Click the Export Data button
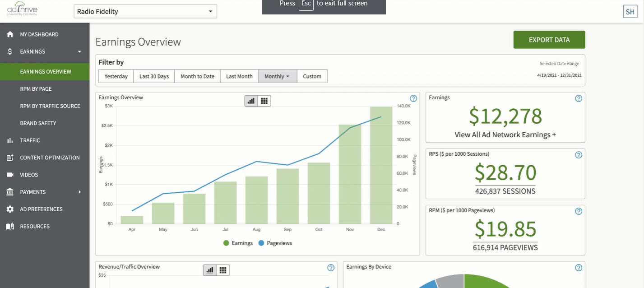Viewport: 644px width, 288px height. tap(549, 40)
